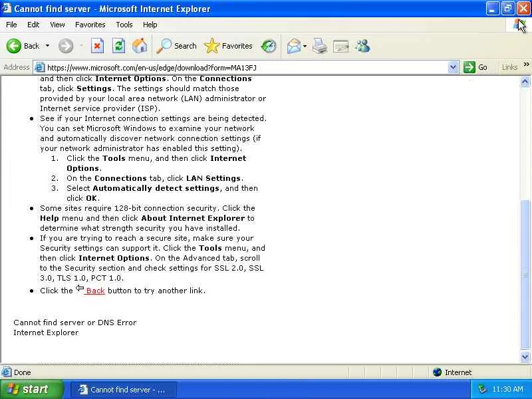Open the Windows start button
This screenshot has width=532, height=399.
(31, 389)
